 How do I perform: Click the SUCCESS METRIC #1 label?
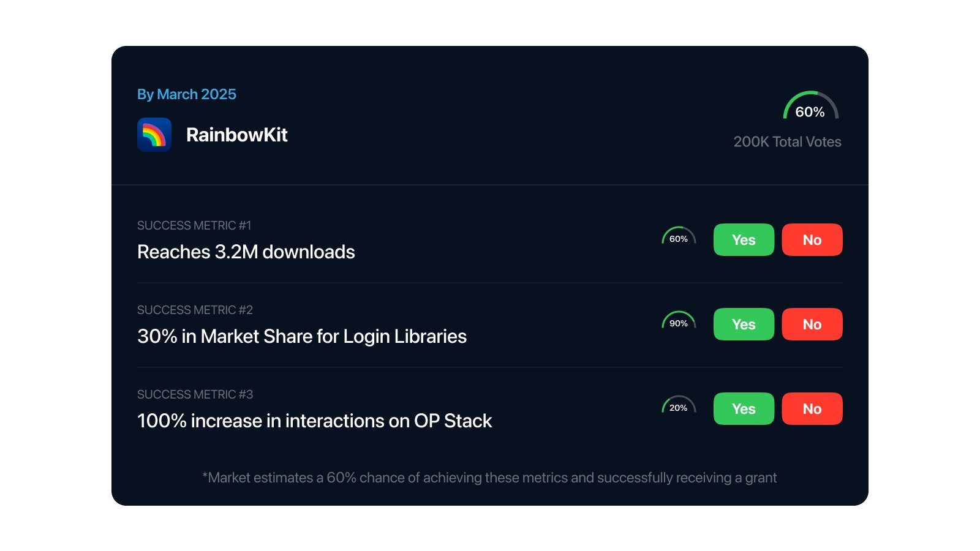click(194, 226)
